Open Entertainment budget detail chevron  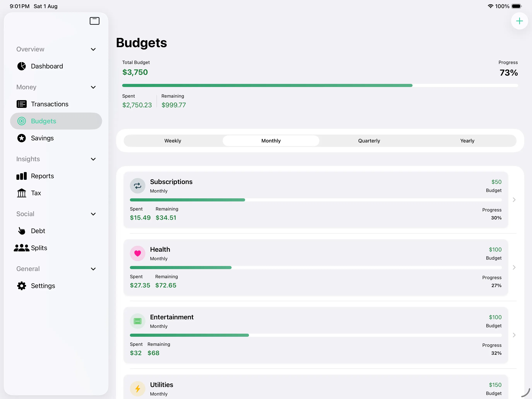pyautogui.click(x=514, y=335)
